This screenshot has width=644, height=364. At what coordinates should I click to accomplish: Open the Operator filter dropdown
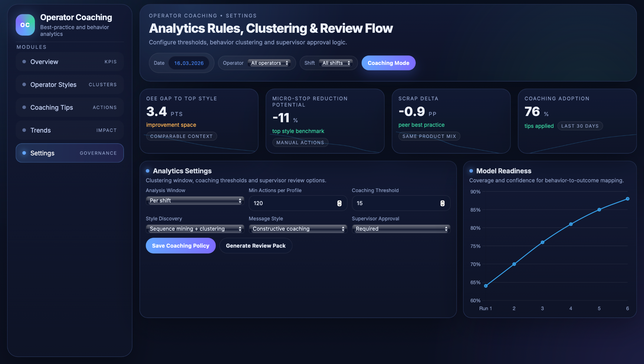(x=269, y=63)
